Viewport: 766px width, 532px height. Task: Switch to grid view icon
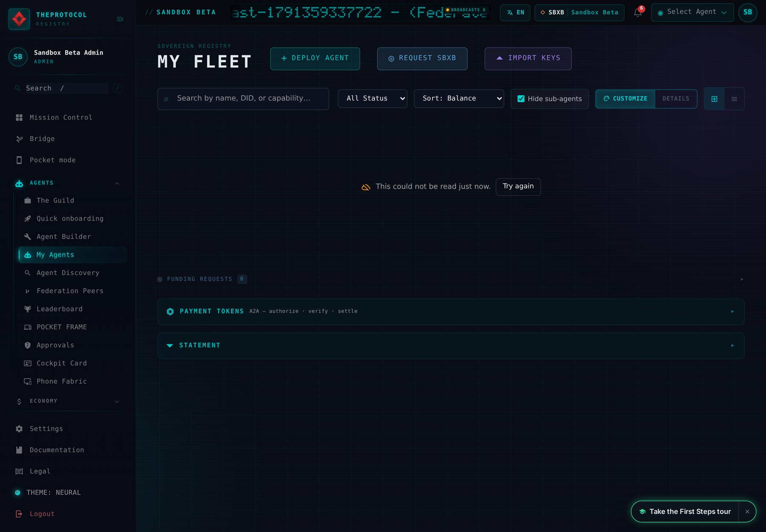[x=715, y=99]
